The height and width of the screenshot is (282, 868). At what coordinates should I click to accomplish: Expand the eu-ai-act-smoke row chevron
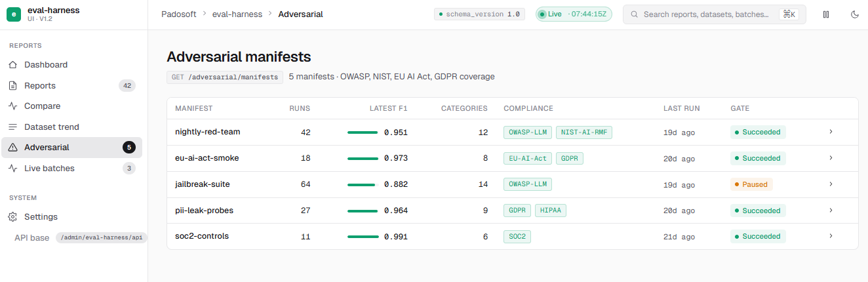click(831, 158)
